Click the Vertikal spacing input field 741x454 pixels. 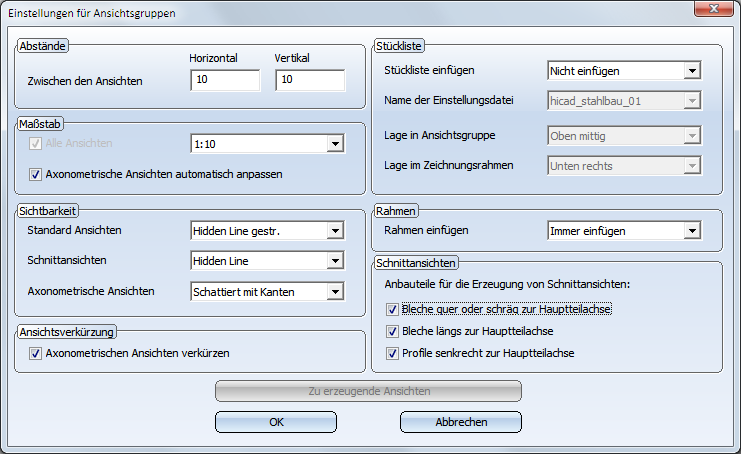[309, 80]
